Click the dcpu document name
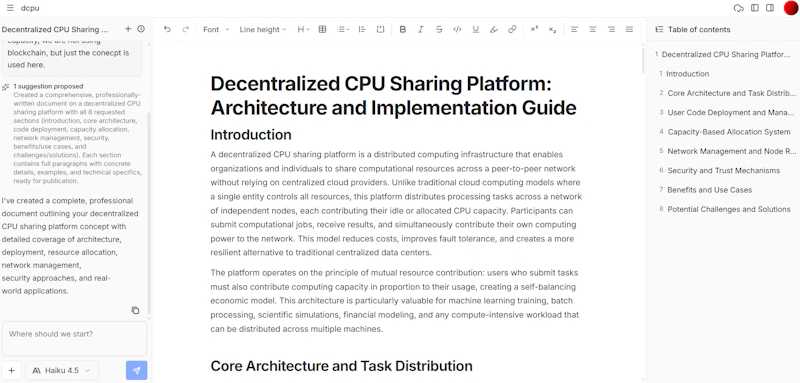The image size is (800, 383). click(x=30, y=8)
